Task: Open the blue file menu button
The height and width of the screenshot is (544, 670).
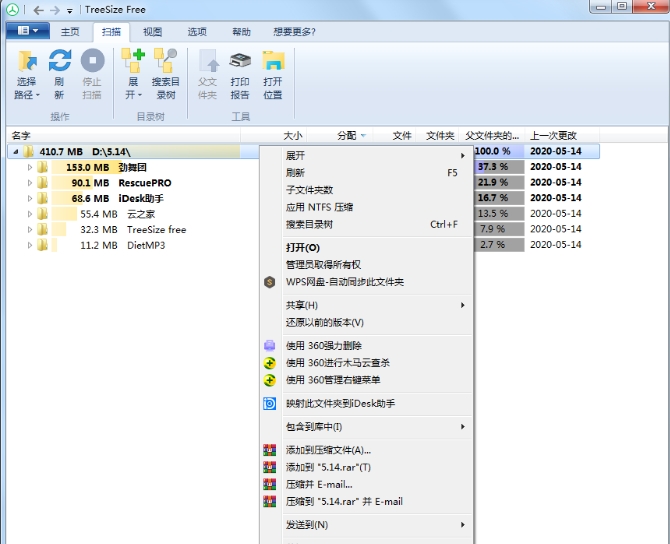Action: click(28, 31)
